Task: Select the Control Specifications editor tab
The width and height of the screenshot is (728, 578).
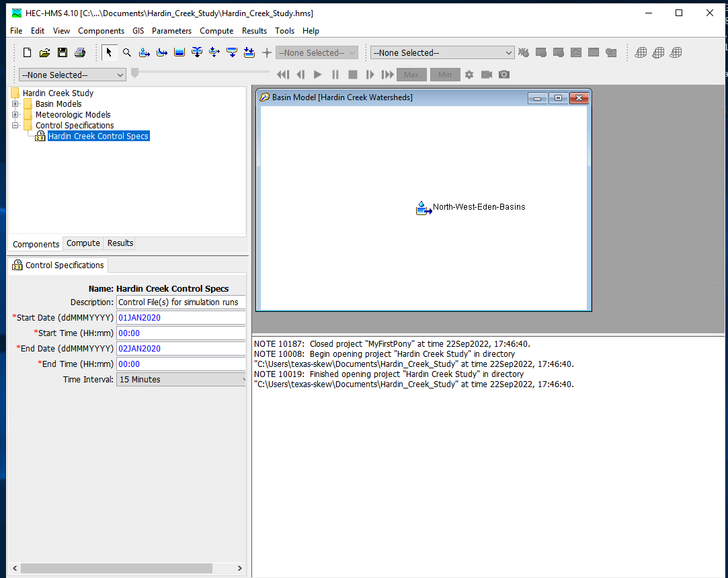Action: [58, 265]
